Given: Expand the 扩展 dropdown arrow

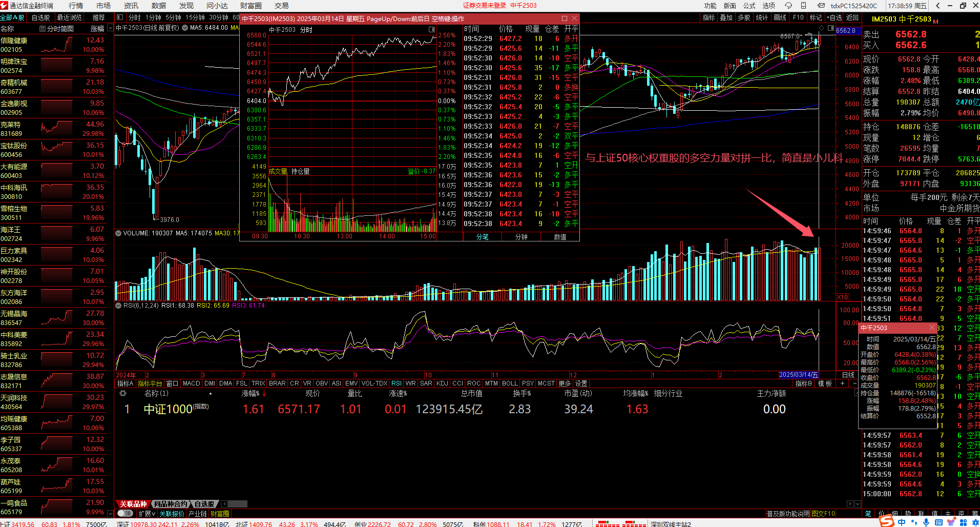Looking at the screenshot, I should tap(154, 514).
